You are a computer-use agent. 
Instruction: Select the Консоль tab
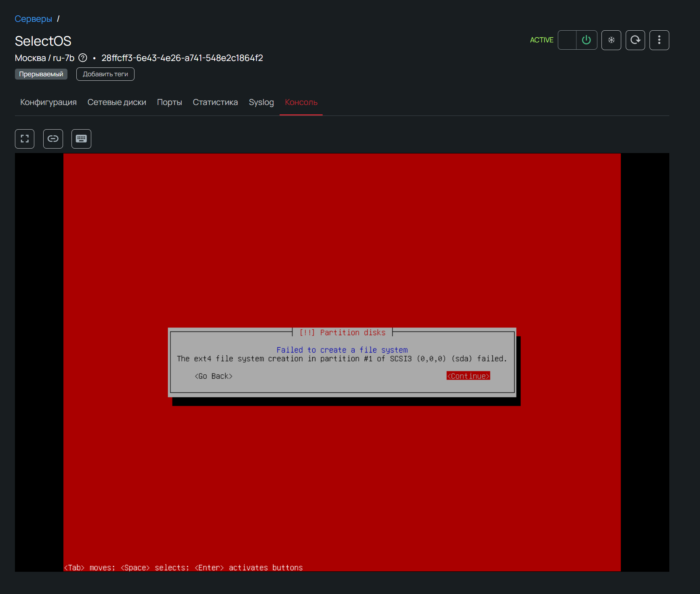301,103
